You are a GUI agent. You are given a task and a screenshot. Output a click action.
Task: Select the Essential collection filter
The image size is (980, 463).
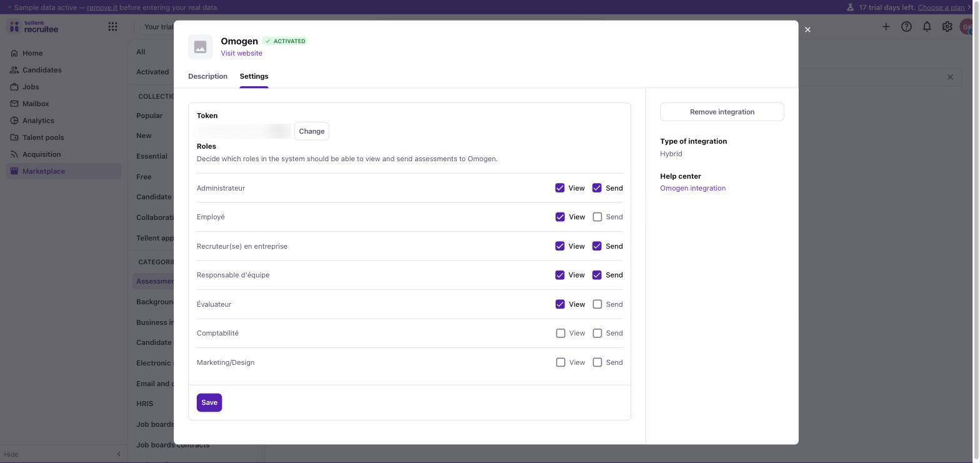(x=152, y=156)
